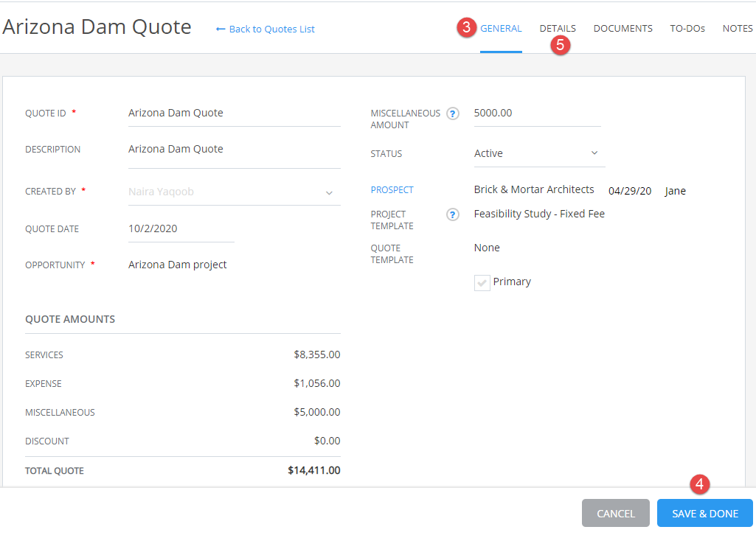Open the Notes tab
756x538 pixels.
click(738, 29)
